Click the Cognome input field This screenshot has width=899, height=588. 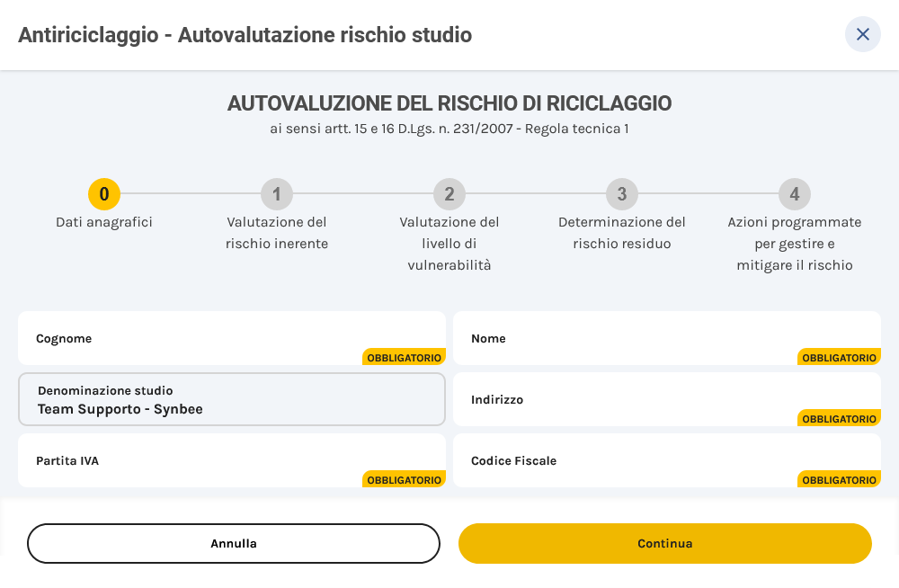tap(232, 338)
